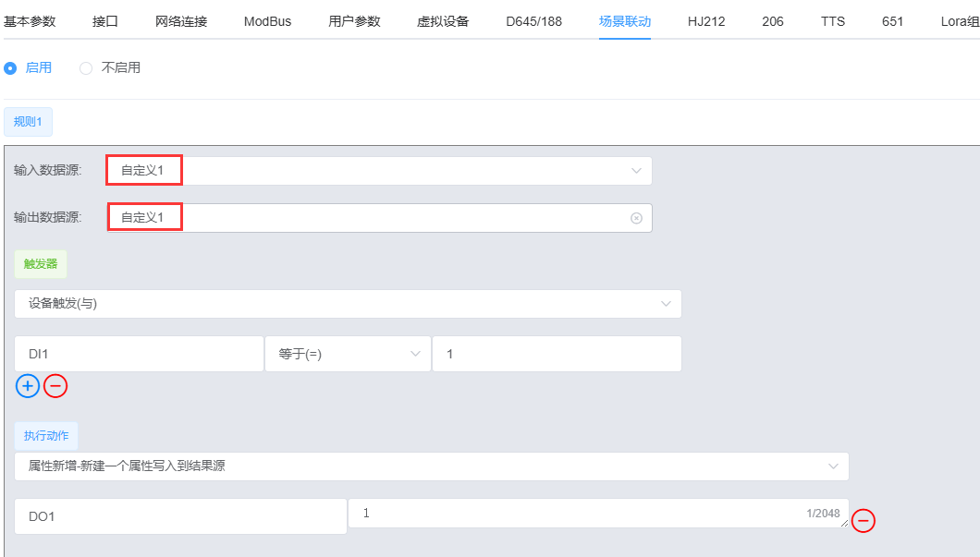Click the 触发器 label tag

click(41, 264)
